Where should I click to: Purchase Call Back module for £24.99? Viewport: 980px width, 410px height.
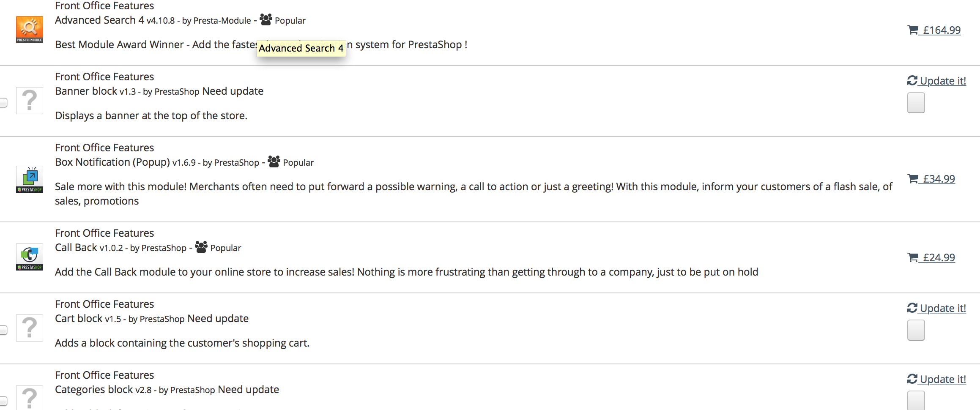coord(938,257)
